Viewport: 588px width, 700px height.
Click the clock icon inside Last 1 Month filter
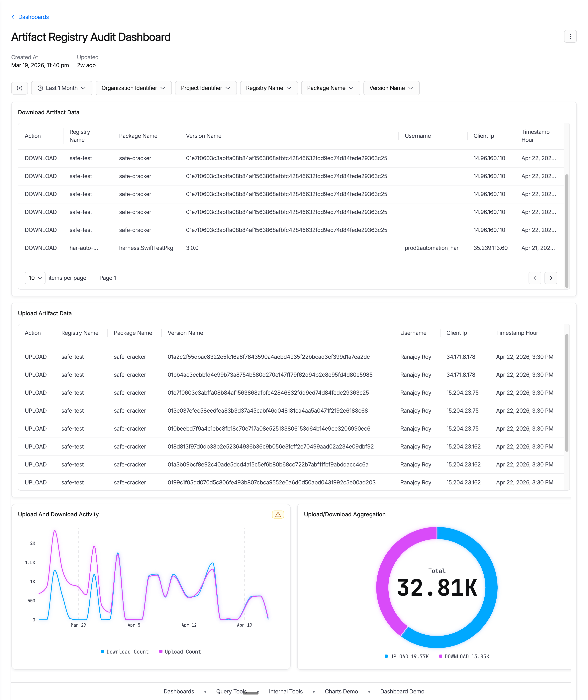pos(40,88)
